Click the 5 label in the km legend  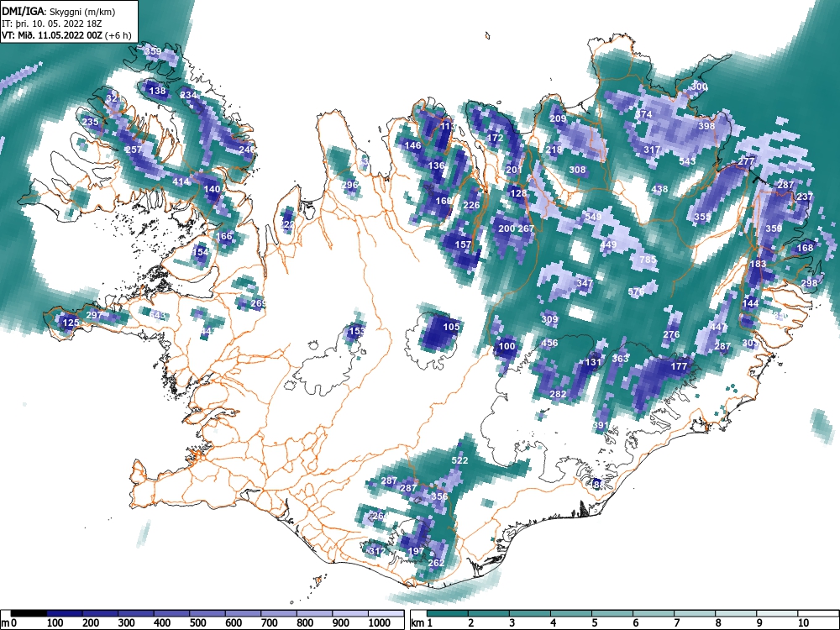pos(594,622)
